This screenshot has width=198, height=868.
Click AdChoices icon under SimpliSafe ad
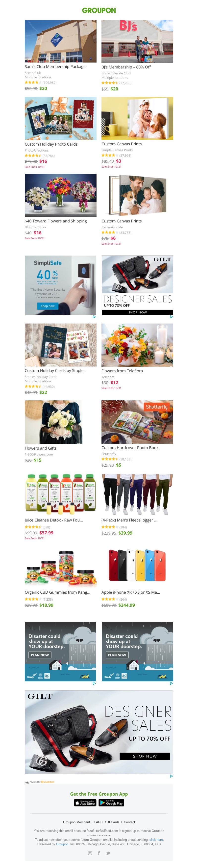point(94,317)
